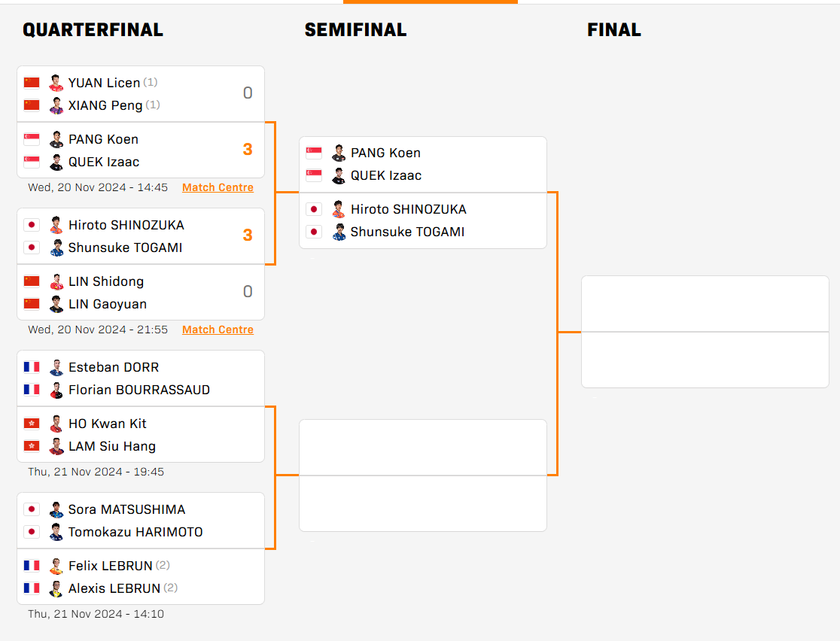The width and height of the screenshot is (840, 641).
Task: Click the France flag beside Alexis LEBRUN
Action: point(32,588)
